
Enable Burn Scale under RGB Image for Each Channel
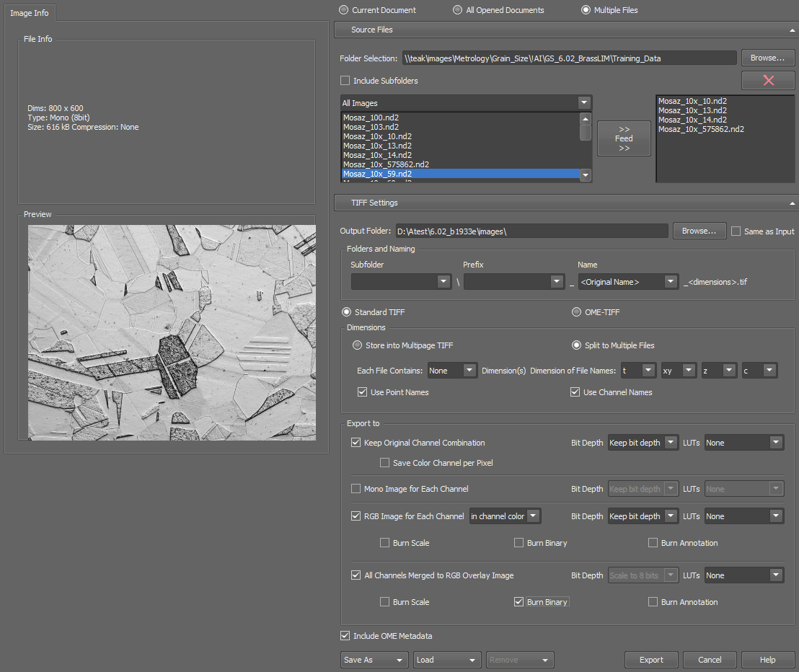click(x=385, y=543)
